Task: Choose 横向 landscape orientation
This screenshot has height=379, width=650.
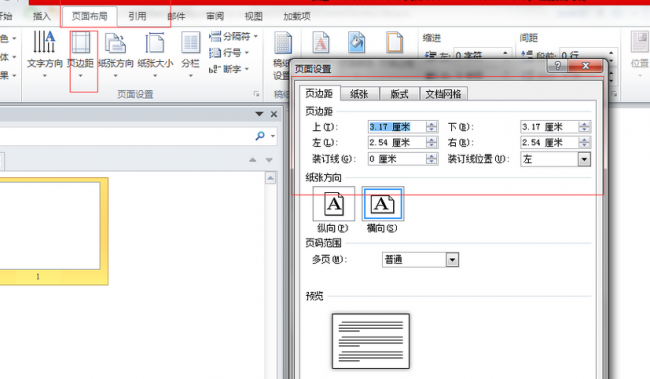Action: (383, 204)
